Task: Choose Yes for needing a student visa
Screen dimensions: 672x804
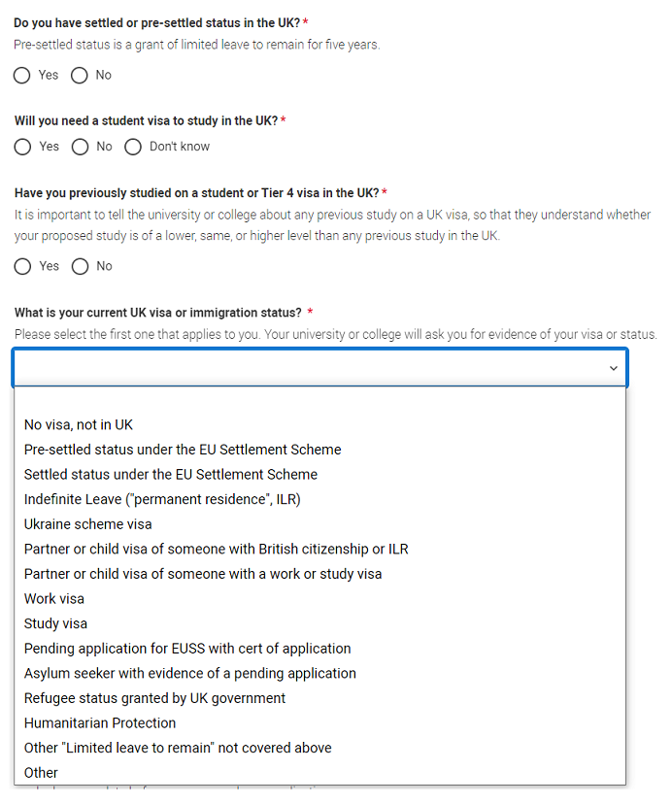Action: point(22,147)
